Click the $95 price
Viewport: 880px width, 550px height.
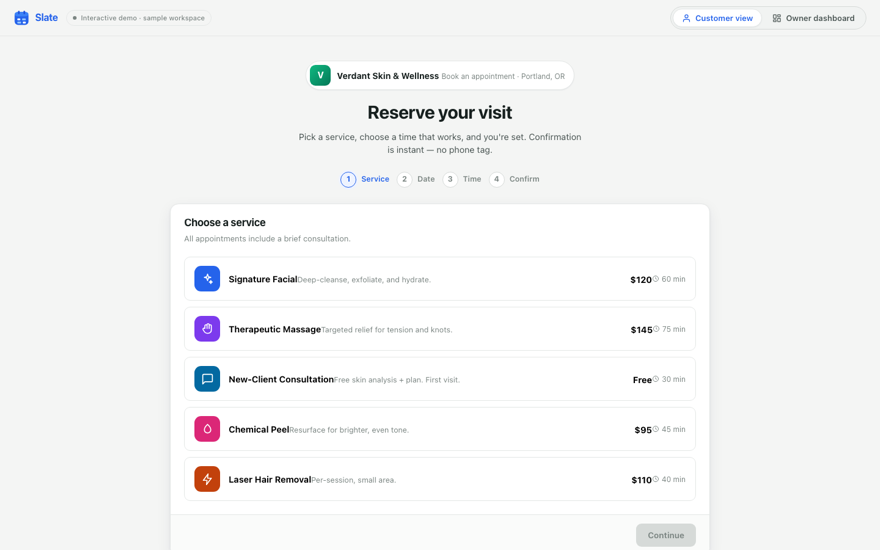tap(643, 430)
